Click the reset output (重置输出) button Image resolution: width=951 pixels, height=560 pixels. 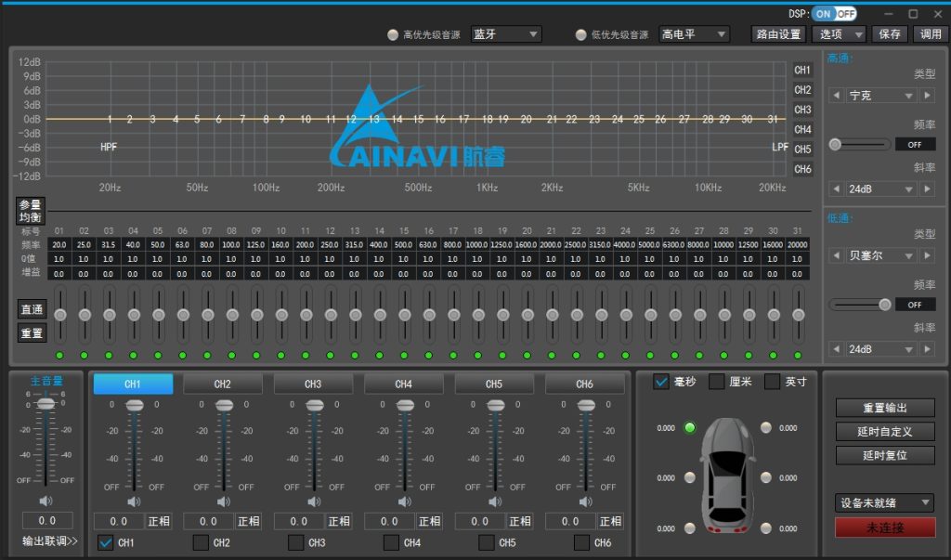(885, 408)
